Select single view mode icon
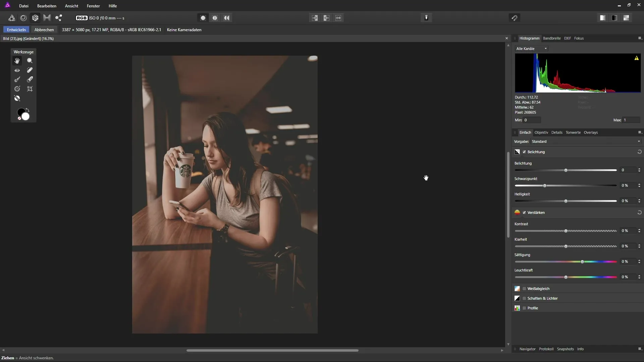This screenshot has height=362, width=644. click(x=203, y=18)
